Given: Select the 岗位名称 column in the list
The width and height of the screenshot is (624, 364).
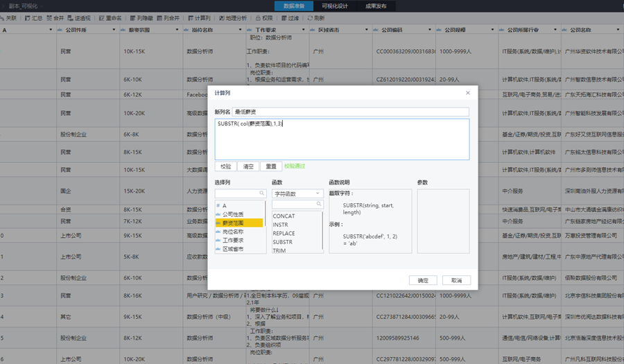Looking at the screenshot, I should (234, 232).
